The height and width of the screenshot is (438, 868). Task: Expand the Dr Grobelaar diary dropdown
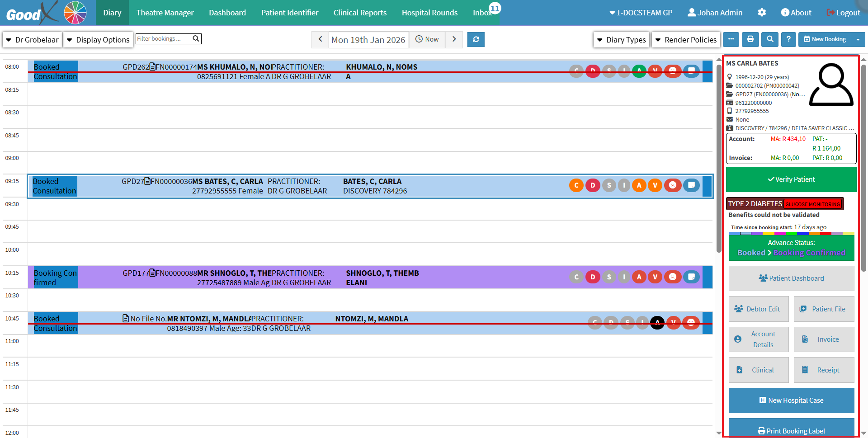tap(32, 40)
